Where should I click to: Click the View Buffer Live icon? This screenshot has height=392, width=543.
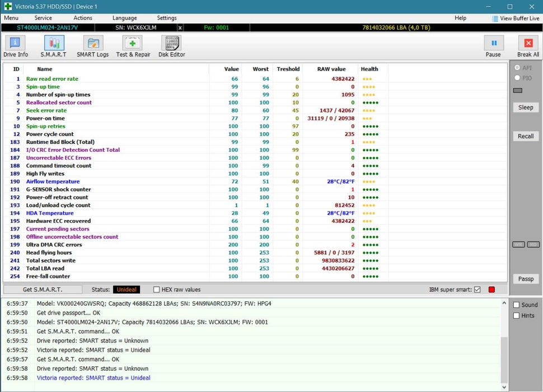(x=495, y=18)
